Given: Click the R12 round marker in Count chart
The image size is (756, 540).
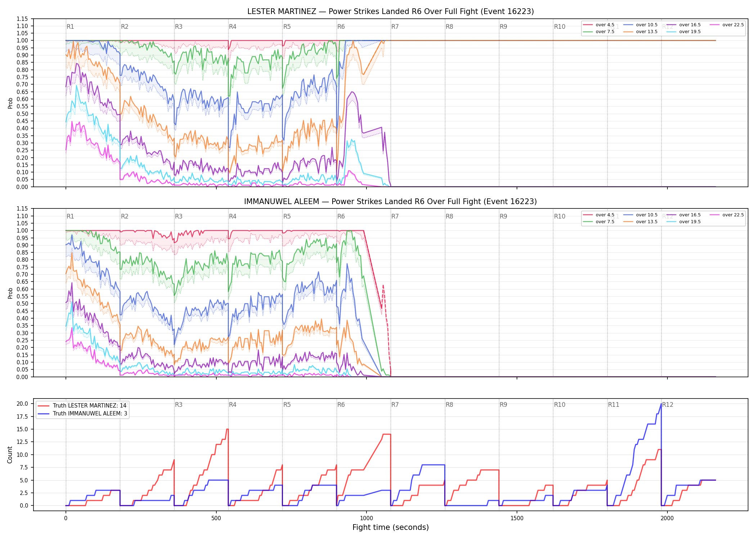Looking at the screenshot, I should pyautogui.click(x=668, y=405).
